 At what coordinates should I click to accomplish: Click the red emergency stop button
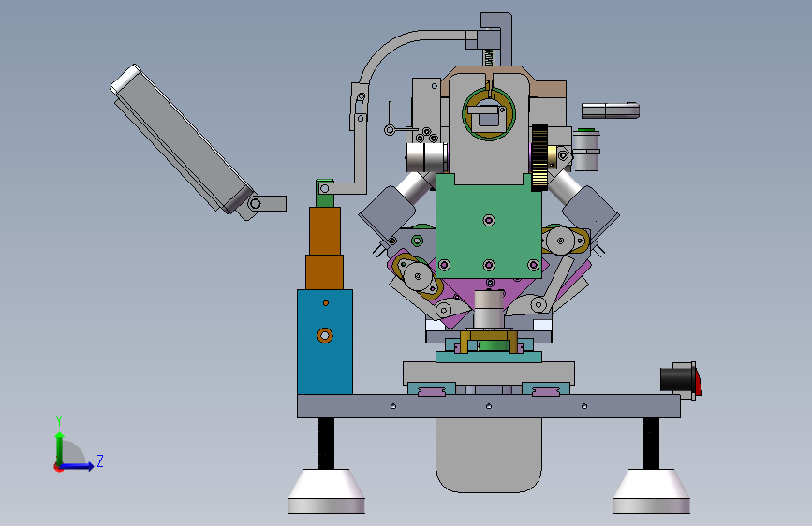pyautogui.click(x=698, y=382)
